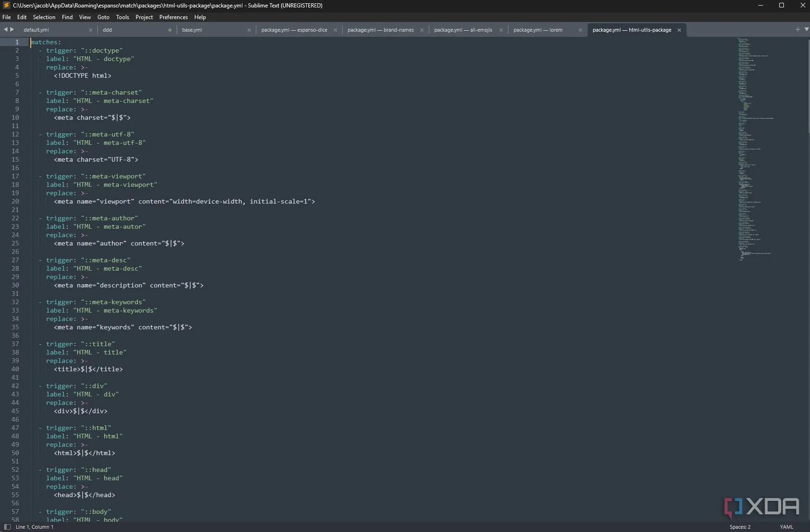Close the brand-names package.yml tab
Image resolution: width=810 pixels, height=532 pixels.
click(x=422, y=30)
